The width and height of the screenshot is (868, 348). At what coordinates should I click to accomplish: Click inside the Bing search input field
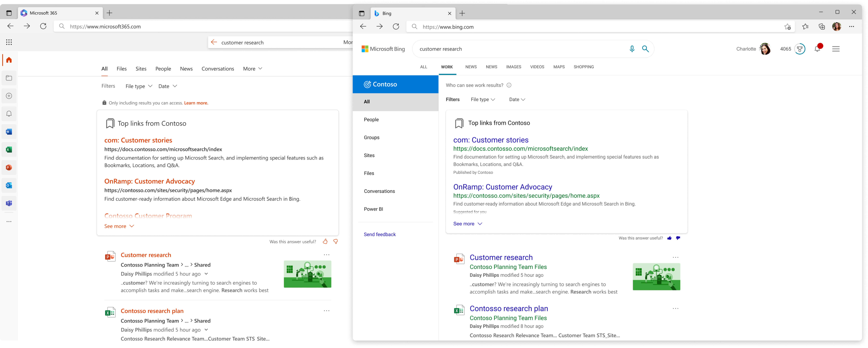pos(522,49)
